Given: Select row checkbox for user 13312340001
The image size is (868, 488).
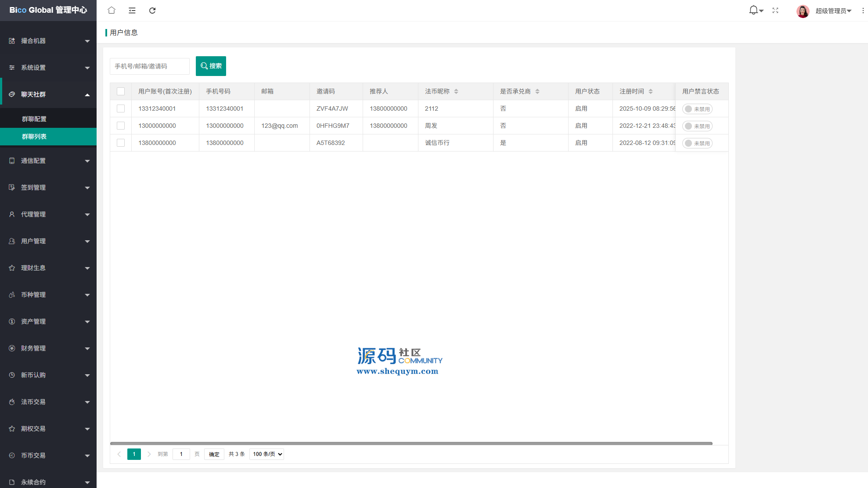Looking at the screenshot, I should point(121,108).
